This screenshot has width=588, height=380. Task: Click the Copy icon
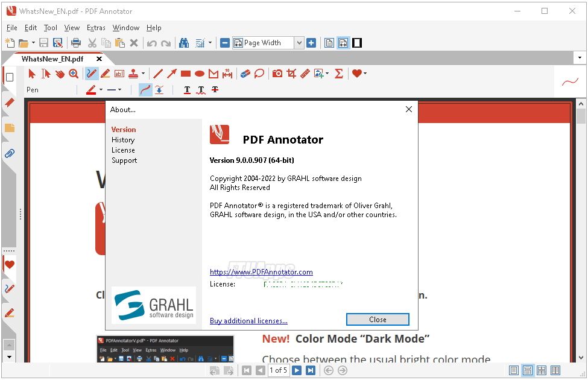[x=106, y=43]
